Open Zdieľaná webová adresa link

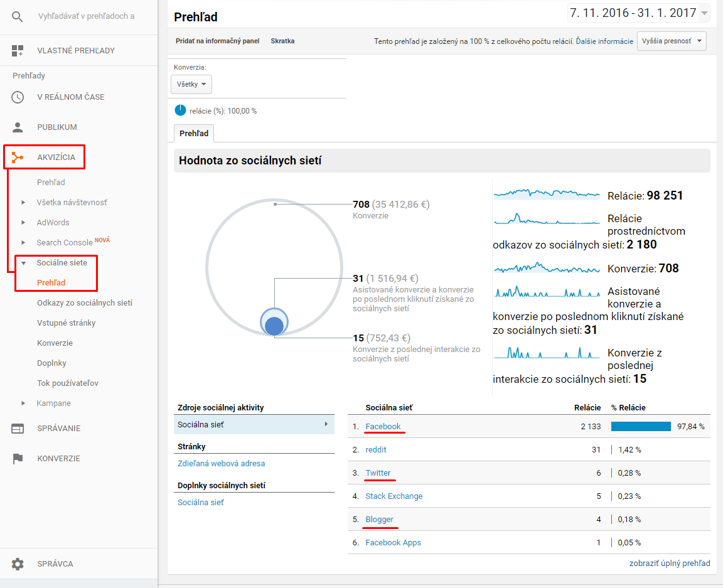pos(222,464)
